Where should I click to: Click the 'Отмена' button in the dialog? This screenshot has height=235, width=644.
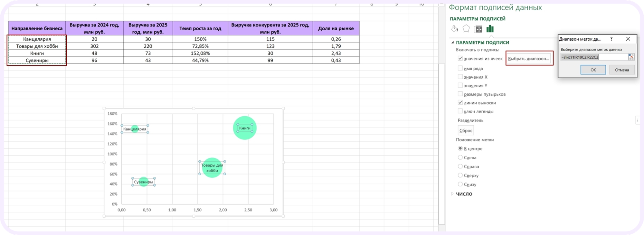[x=622, y=70]
